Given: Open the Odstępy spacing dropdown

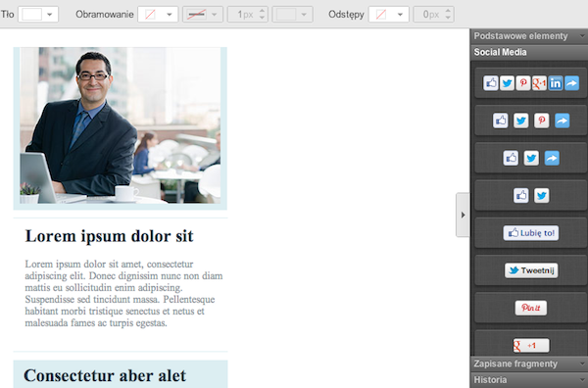Looking at the screenshot, I should [388, 15].
